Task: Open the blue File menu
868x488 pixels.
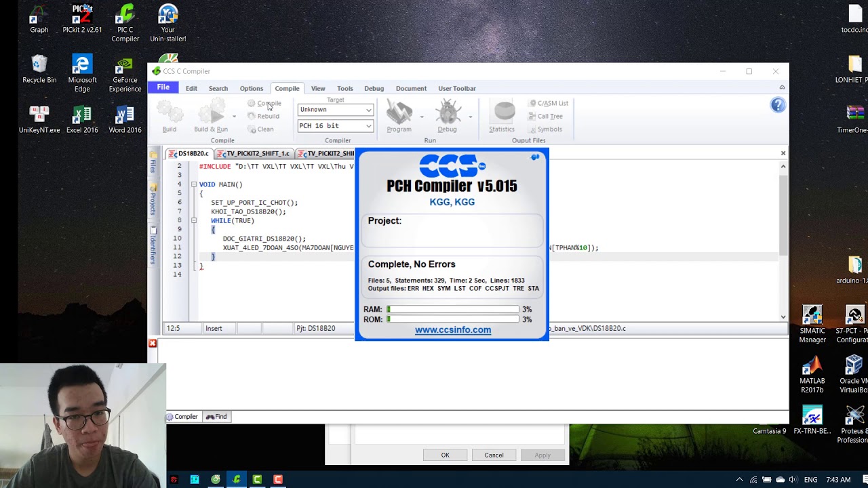Action: tap(163, 87)
